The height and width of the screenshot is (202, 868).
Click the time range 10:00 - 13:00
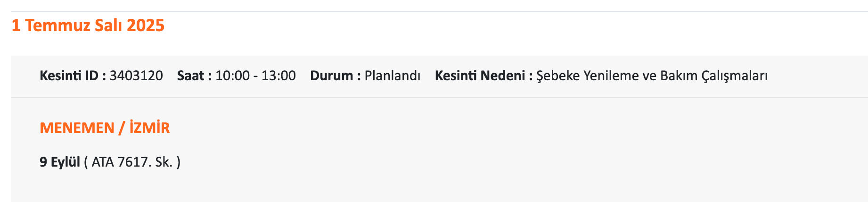coord(255,76)
